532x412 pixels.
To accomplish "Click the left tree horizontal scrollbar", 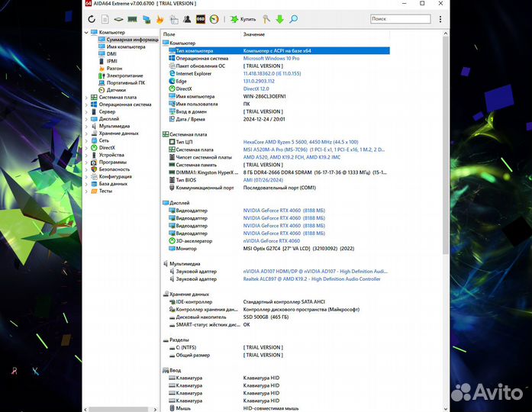I will click(118, 409).
